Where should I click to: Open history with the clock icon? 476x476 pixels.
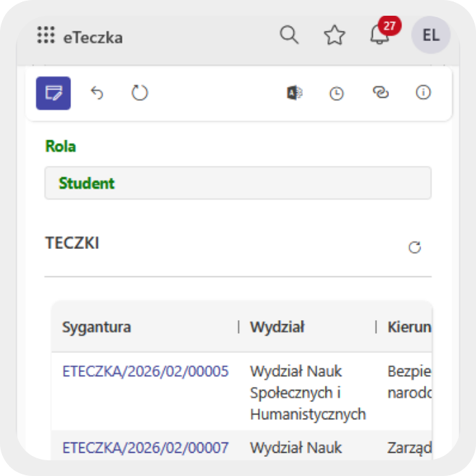click(336, 94)
